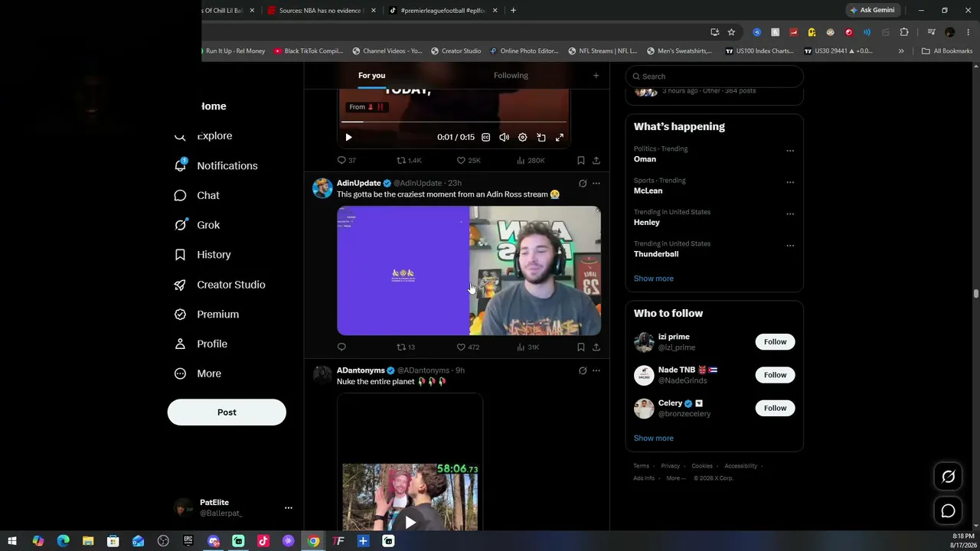Show more trends in What's happening
This screenshot has height=551, width=980.
click(654, 279)
